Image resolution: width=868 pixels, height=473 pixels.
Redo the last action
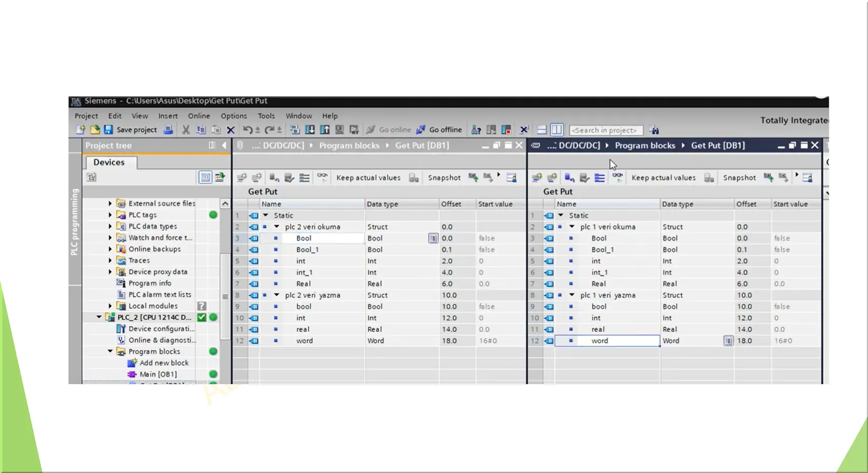pyautogui.click(x=270, y=130)
